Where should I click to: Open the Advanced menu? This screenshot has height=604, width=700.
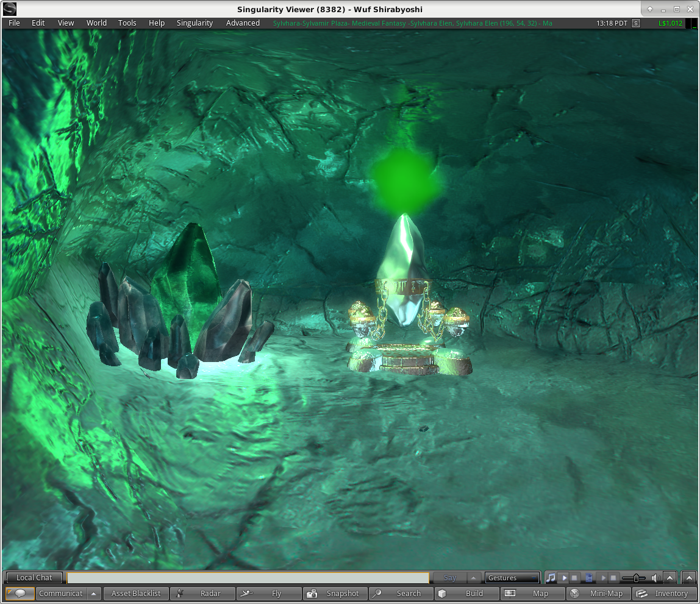[x=243, y=23]
